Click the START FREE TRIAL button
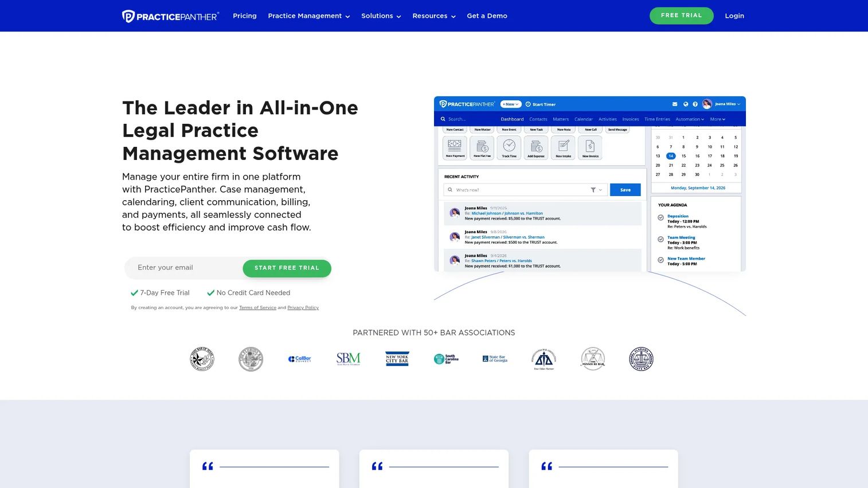The height and width of the screenshot is (488, 868). click(x=287, y=268)
